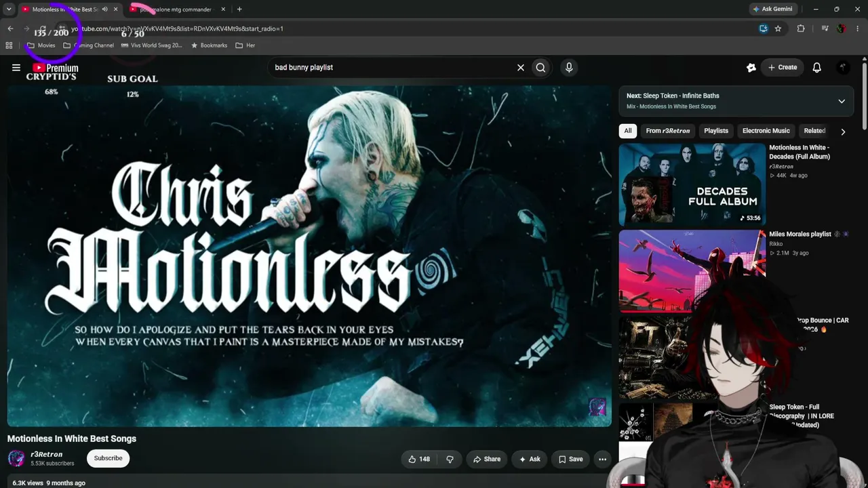
Task: Open the star-shaped icon beside Create
Action: pos(751,67)
